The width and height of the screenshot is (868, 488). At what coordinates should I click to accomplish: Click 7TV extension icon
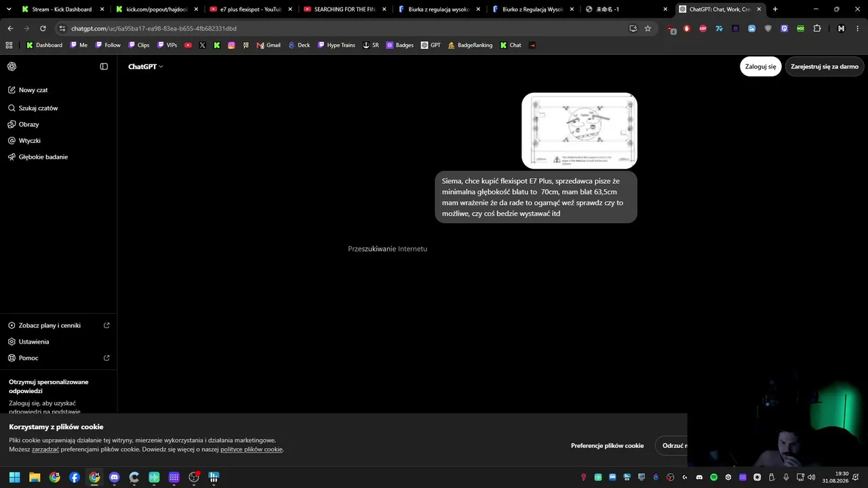(x=719, y=28)
